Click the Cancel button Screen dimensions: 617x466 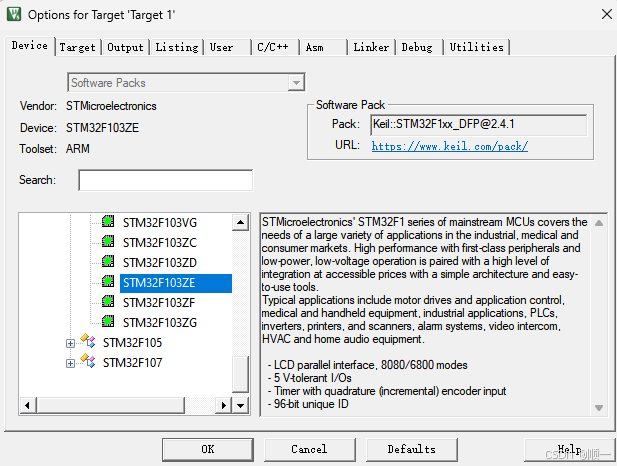pyautogui.click(x=309, y=449)
